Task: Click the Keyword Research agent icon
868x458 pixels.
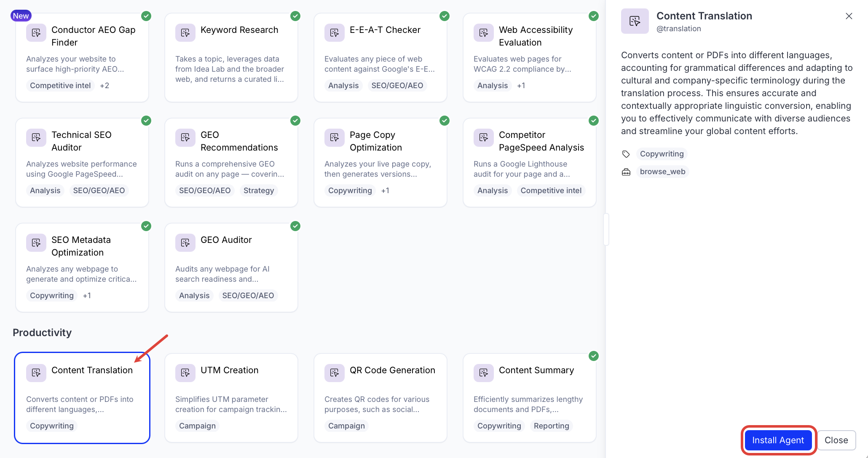Action: 185,32
